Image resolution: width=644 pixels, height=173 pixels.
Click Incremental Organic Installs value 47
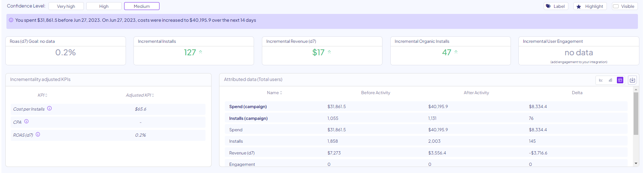point(447,52)
